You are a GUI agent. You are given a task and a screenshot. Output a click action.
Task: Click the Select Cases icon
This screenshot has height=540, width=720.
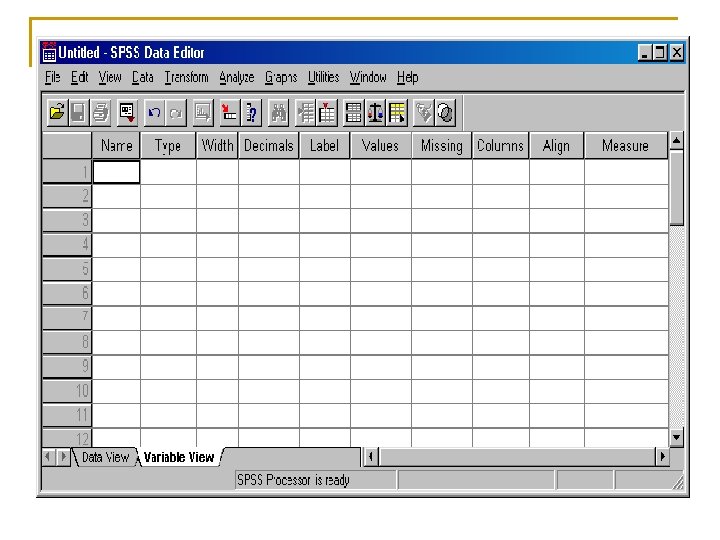point(397,112)
